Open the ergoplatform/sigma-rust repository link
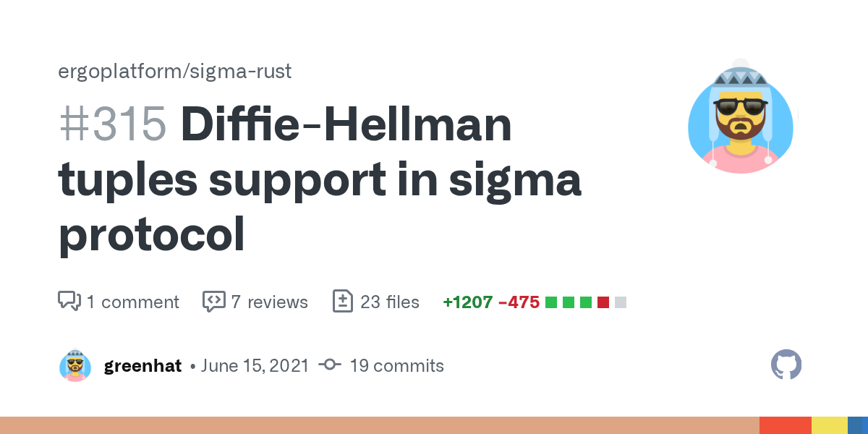868x434 pixels. click(x=175, y=72)
